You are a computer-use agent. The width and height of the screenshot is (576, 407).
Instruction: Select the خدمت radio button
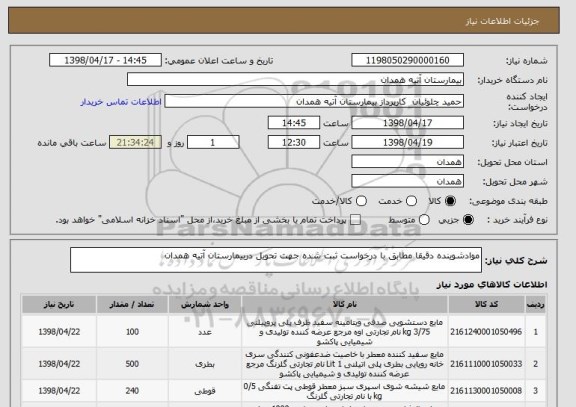[411, 201]
